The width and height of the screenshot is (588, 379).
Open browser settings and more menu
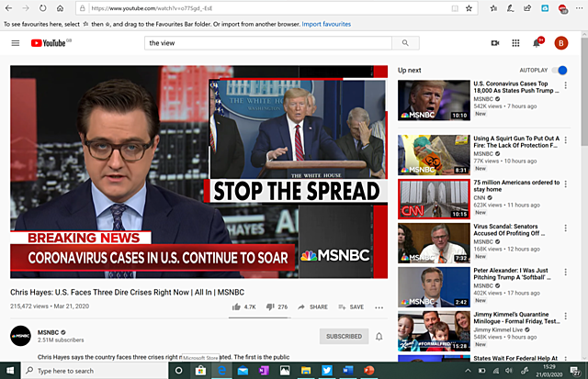point(580,8)
